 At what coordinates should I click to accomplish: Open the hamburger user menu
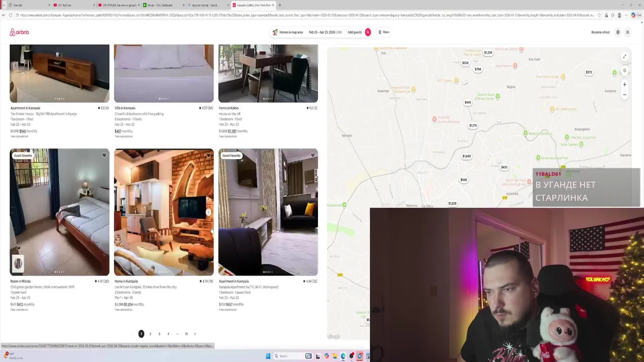(627, 32)
